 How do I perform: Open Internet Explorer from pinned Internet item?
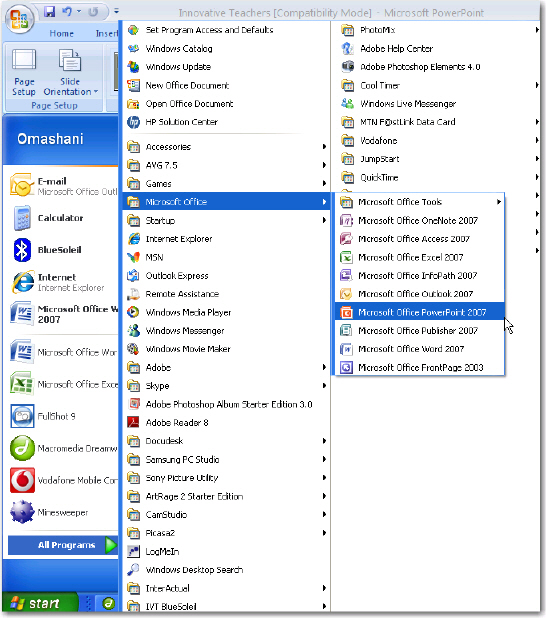click(x=63, y=282)
